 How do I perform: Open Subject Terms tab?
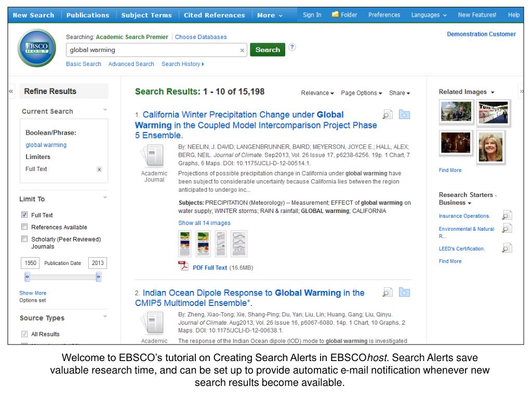(147, 15)
